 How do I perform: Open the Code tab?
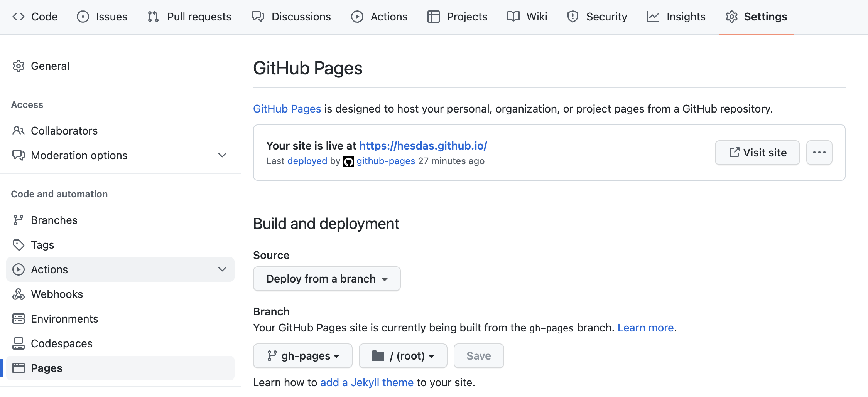pos(35,17)
